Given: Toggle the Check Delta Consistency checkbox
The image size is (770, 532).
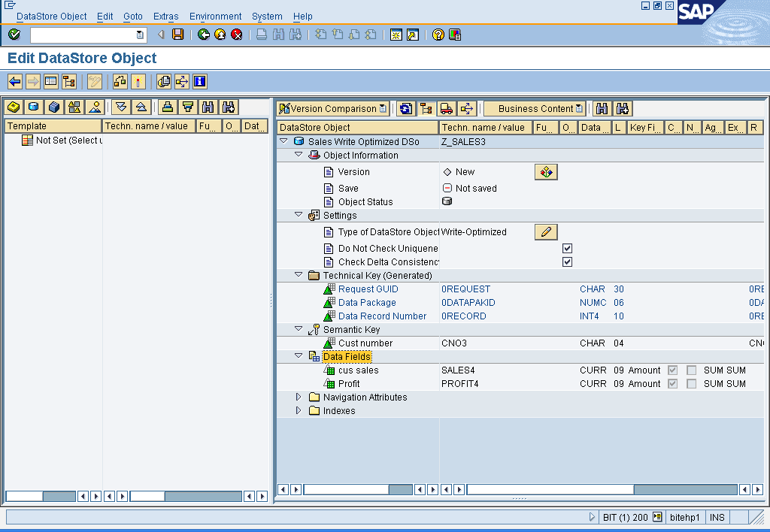Looking at the screenshot, I should tap(567, 262).
